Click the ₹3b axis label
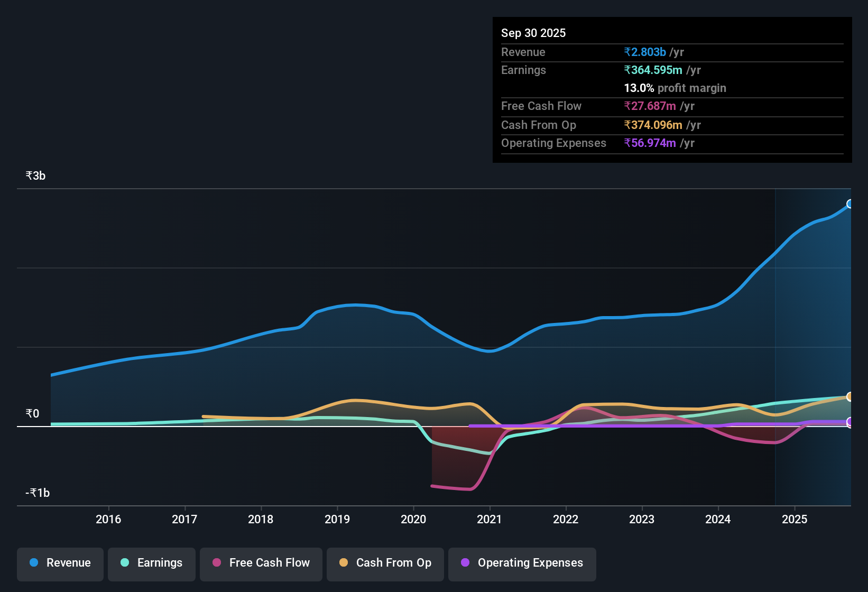Screen dimensions: 868x592 pos(34,175)
